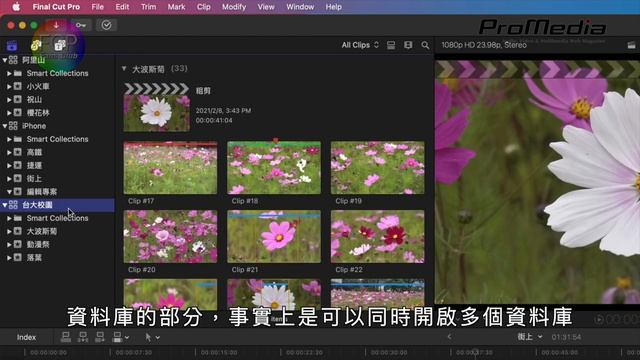Collapse the 阿里山 library triangle

pos(4,60)
